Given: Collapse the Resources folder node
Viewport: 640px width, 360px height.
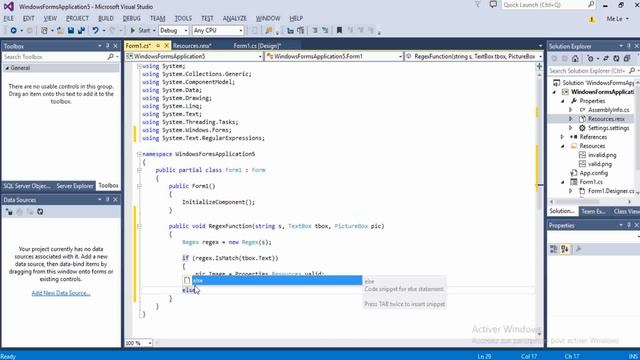Looking at the screenshot, I should click(562, 146).
